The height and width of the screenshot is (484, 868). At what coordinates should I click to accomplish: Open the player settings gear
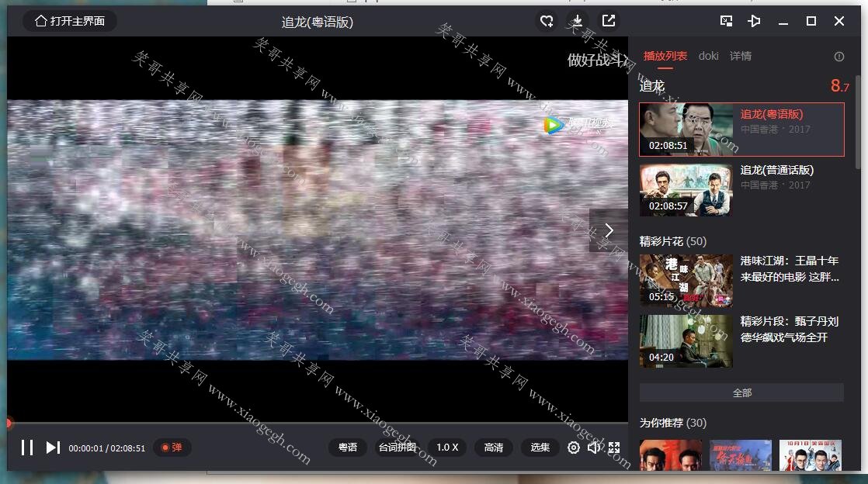574,448
